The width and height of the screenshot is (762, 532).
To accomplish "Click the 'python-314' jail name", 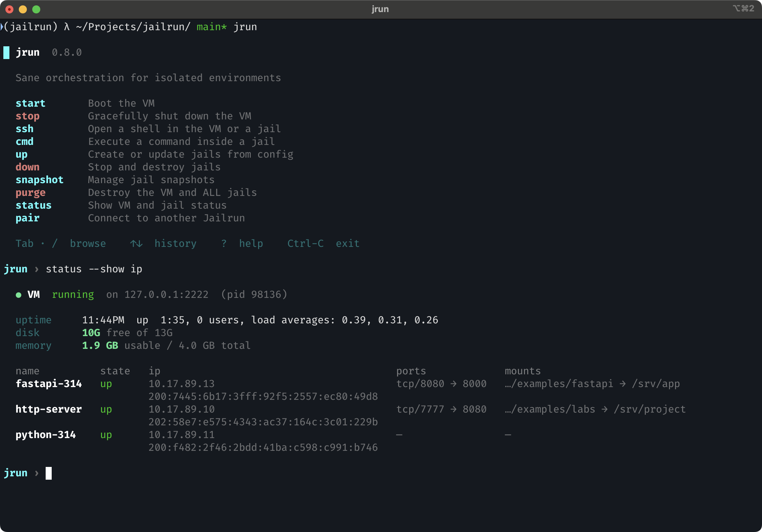I will click(x=46, y=435).
